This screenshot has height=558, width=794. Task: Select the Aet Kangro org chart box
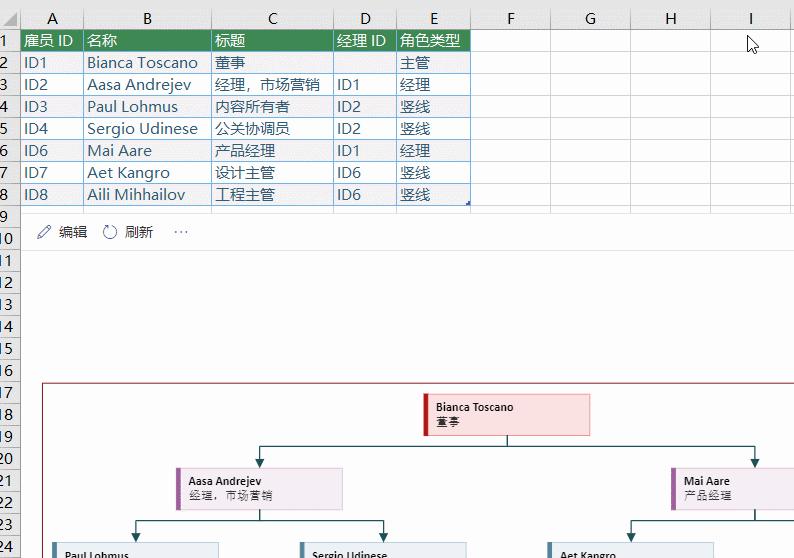pos(630,550)
